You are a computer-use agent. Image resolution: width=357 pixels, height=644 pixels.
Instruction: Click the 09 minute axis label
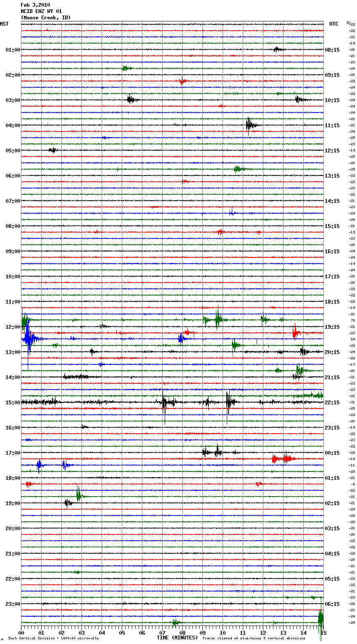pos(202,633)
